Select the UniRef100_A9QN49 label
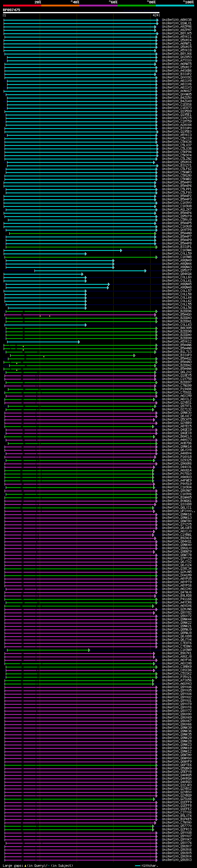 tap(177, 260)
